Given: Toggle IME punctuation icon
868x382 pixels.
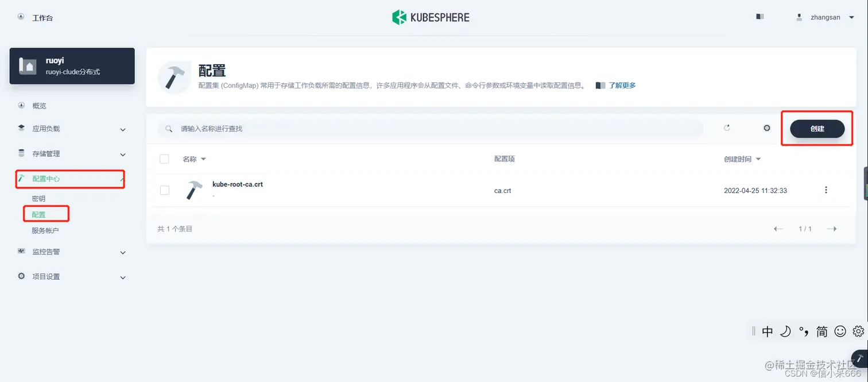Looking at the screenshot, I should tap(804, 331).
